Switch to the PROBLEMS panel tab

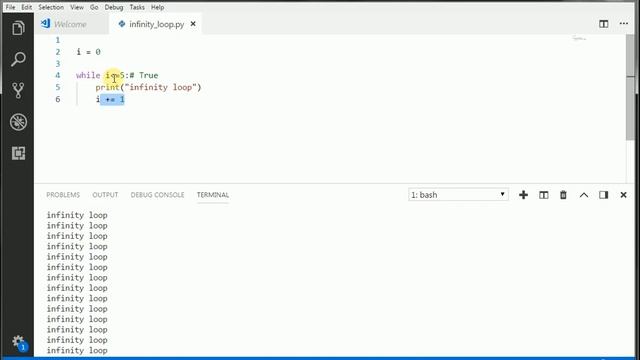(x=63, y=195)
